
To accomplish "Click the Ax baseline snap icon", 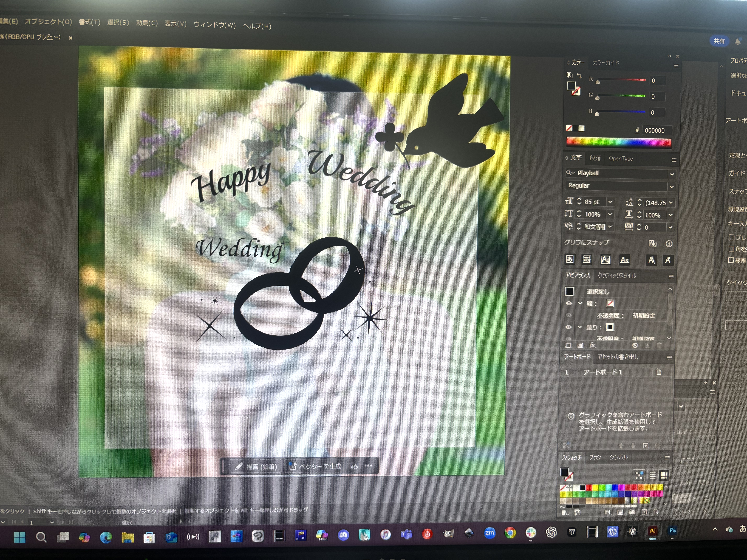I will [624, 260].
